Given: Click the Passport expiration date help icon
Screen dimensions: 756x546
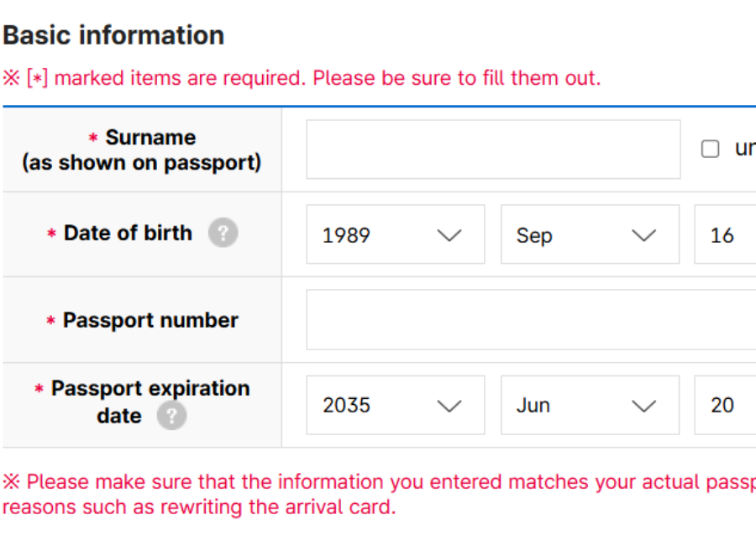Looking at the screenshot, I should point(171,416).
